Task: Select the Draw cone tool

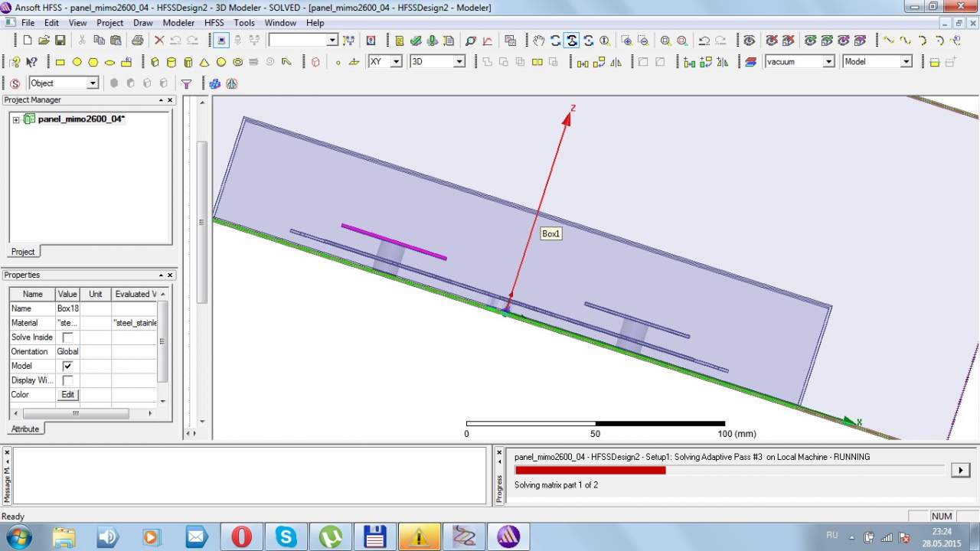Action: [x=204, y=62]
